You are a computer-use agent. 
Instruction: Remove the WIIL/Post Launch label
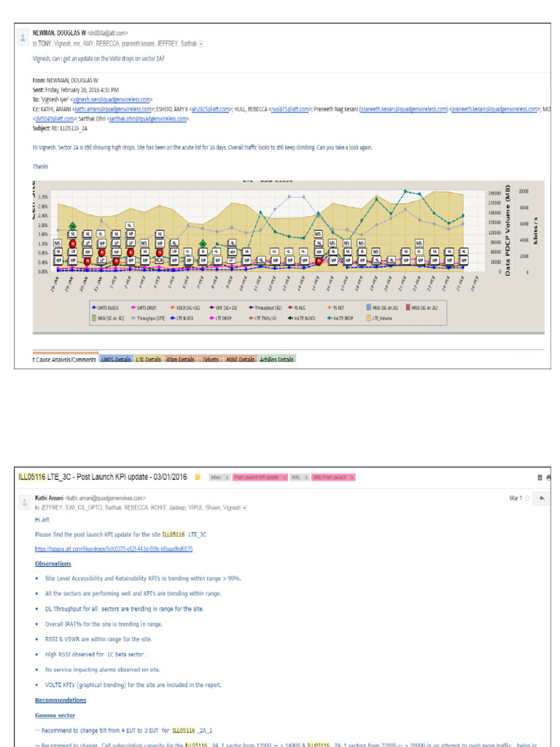(352, 477)
